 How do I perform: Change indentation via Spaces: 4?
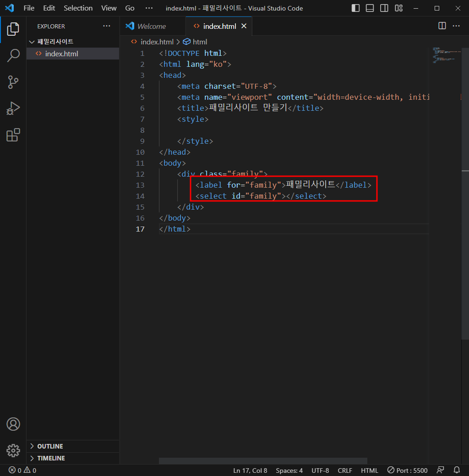pyautogui.click(x=289, y=471)
